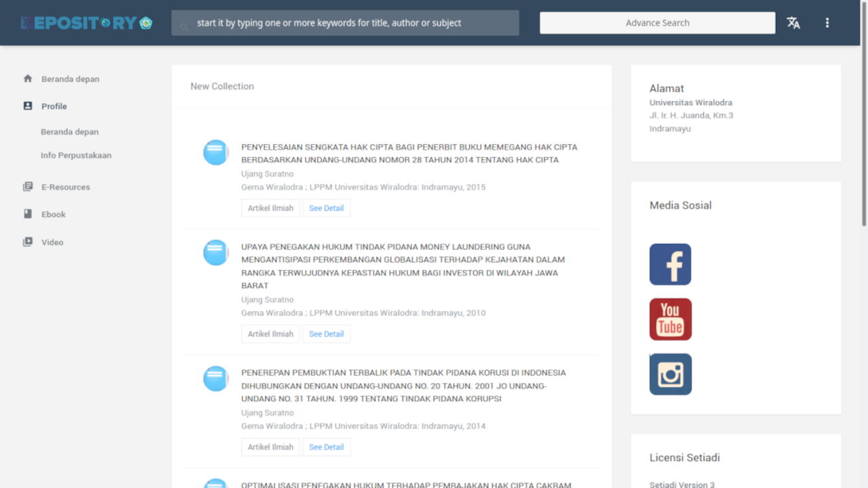Click the page vertical scrollbar thumb

[864, 115]
